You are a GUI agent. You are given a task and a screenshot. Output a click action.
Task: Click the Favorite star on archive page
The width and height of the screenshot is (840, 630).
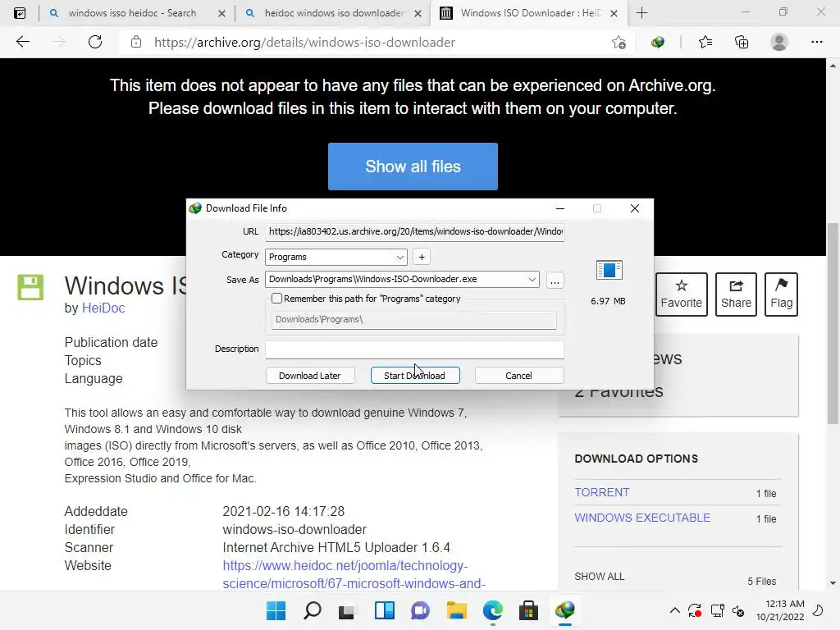[x=682, y=294]
